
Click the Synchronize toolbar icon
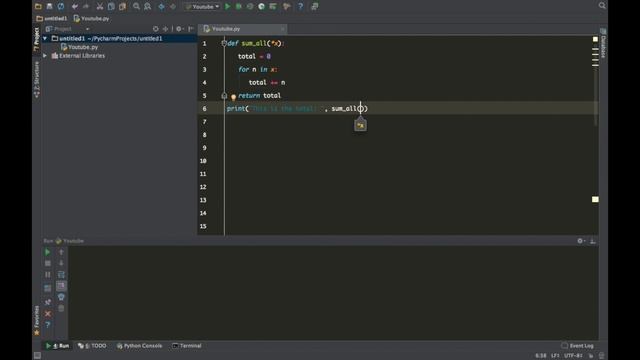pos(61,6)
